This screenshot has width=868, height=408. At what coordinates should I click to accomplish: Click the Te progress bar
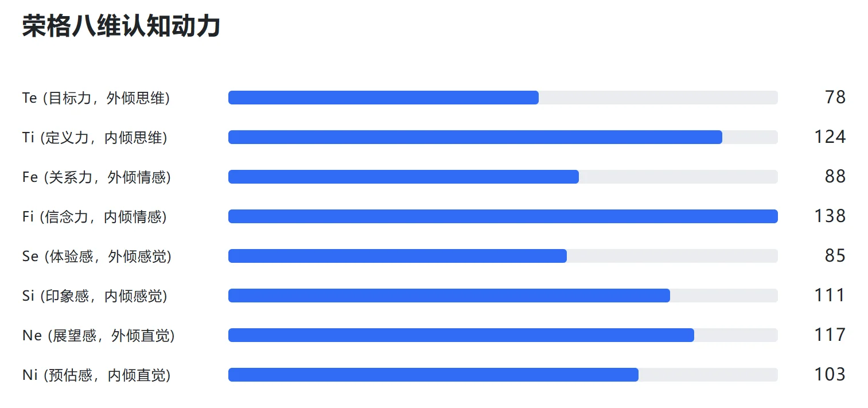(503, 98)
